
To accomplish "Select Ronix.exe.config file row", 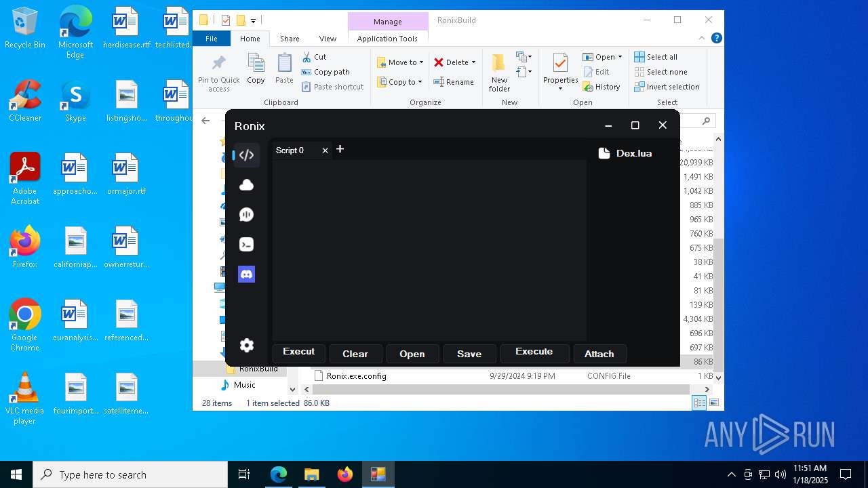I will (x=512, y=375).
